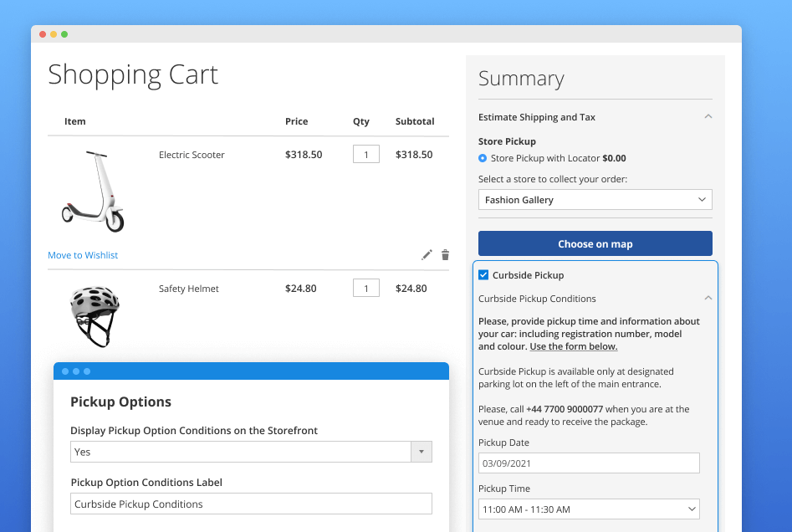The height and width of the screenshot is (532, 792).
Task: Edit the Electric Scooter cart item
Action: (x=427, y=255)
